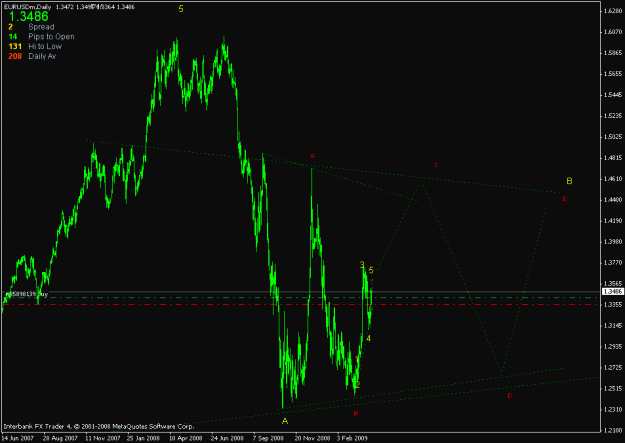Click the 1.3770 price axis label
This screenshot has height=443, width=625.
click(613, 263)
